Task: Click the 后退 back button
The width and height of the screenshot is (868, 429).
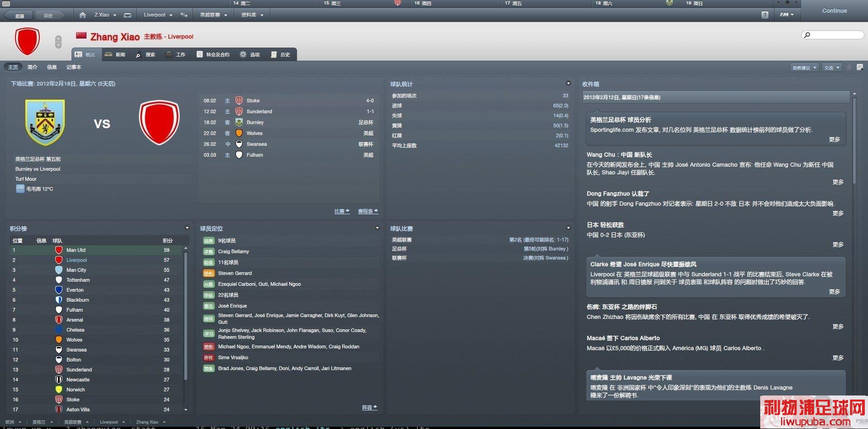Action: pos(19,15)
